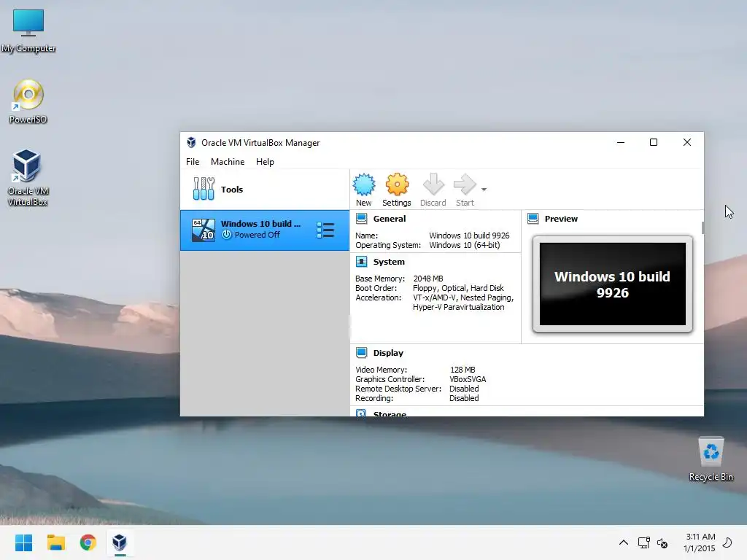Select the Windows 10 build VM entry
The height and width of the screenshot is (560, 747).
[x=265, y=230]
